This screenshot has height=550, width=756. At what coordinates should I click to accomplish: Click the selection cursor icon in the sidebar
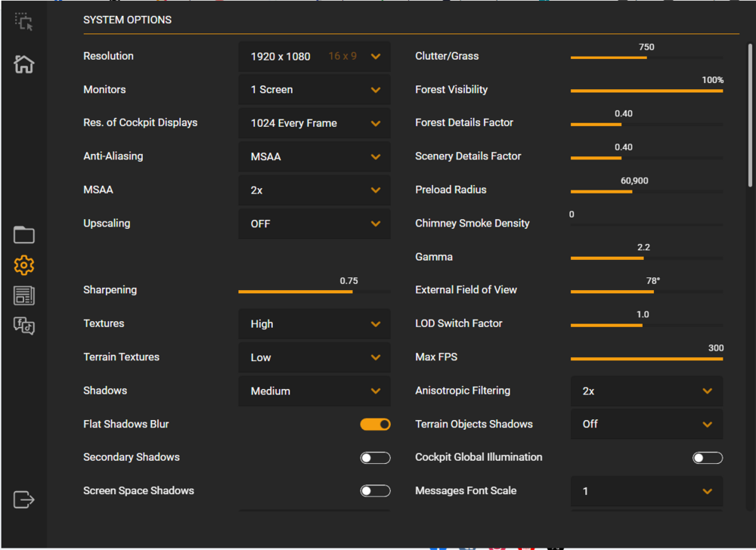click(24, 22)
